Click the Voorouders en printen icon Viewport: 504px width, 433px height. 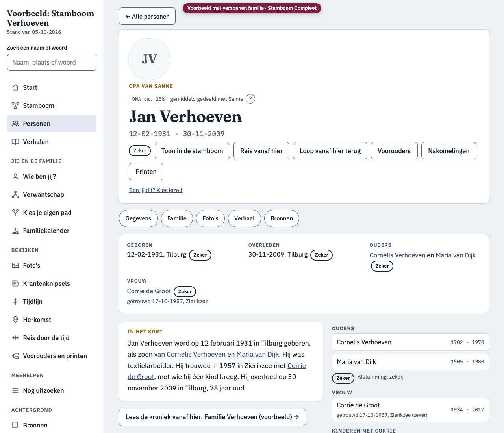(15, 356)
